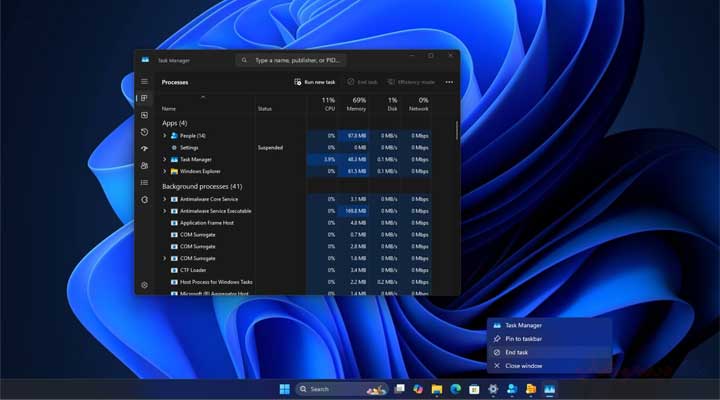Click the taskbar Search box
The image size is (720, 400).
342,389
